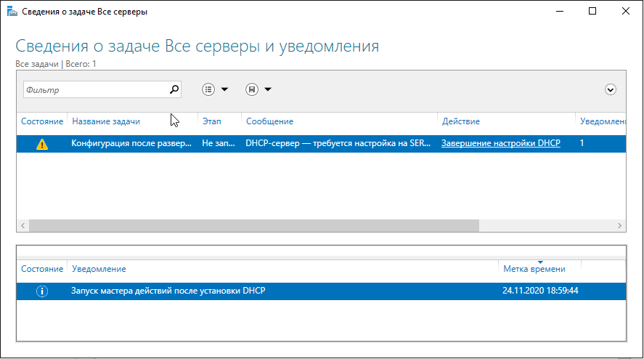644x359 pixels.
Task: Open the link Завершение настройки DHCP
Action: pyautogui.click(x=500, y=144)
